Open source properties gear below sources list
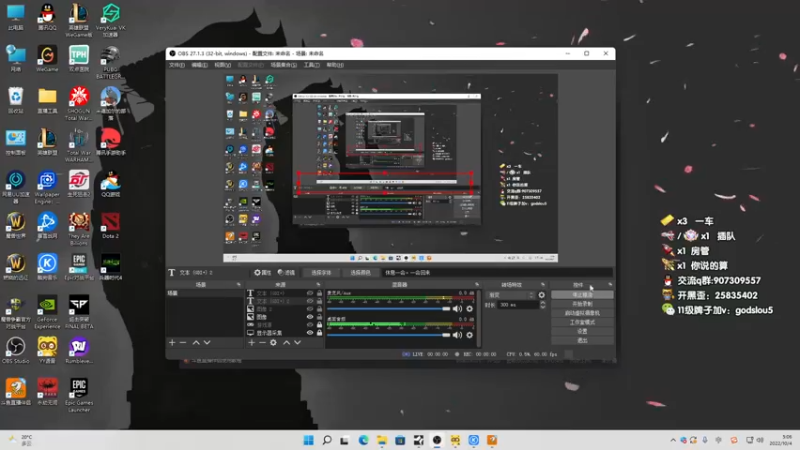The height and width of the screenshot is (450, 800). (x=273, y=342)
